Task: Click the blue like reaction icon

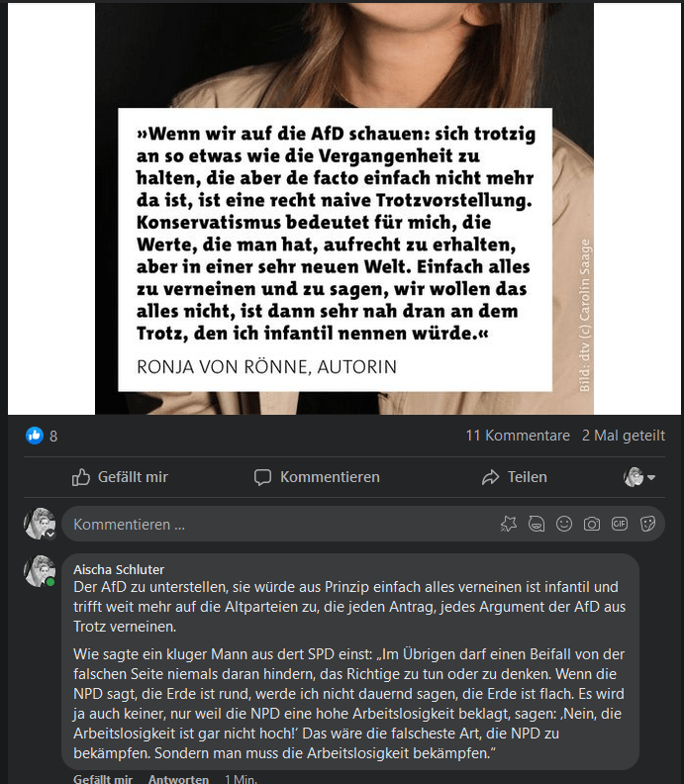Action: point(35,436)
